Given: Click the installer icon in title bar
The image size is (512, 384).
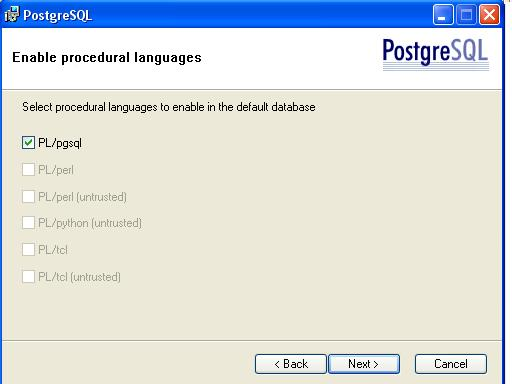Looking at the screenshot, I should [12, 15].
